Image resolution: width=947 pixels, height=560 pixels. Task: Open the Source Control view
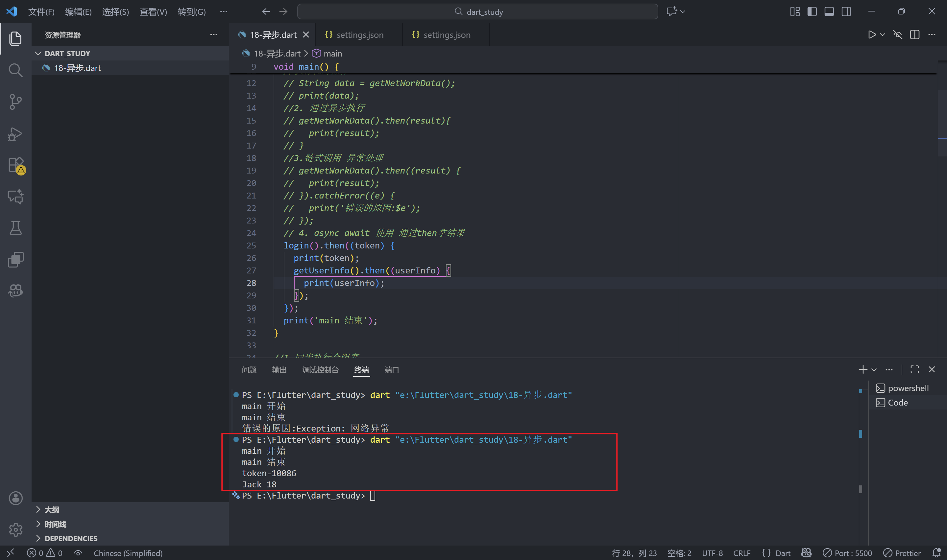click(15, 102)
